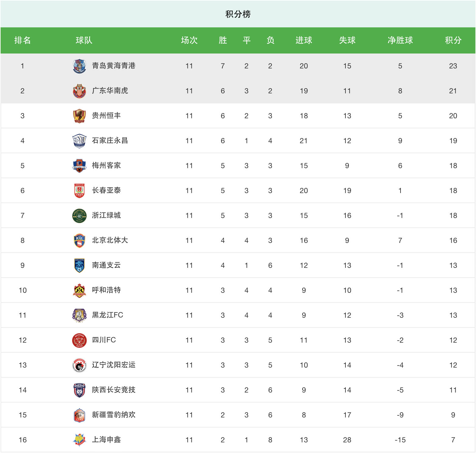This screenshot has height=453, width=476.
Task: Click the 长春亚泰 red crest
Action: click(79, 191)
